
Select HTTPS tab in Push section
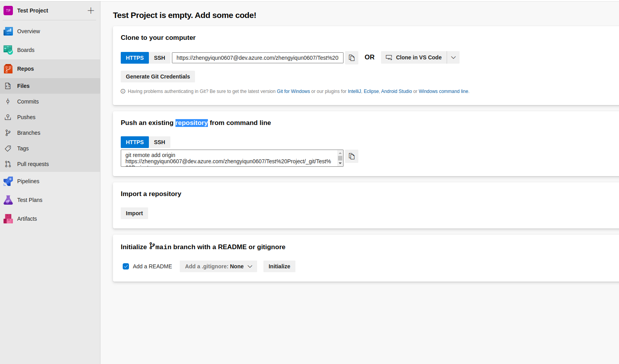[x=135, y=142]
